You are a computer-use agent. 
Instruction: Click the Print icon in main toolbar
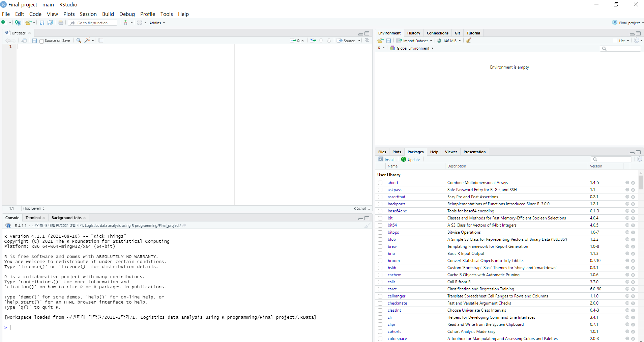click(x=61, y=23)
